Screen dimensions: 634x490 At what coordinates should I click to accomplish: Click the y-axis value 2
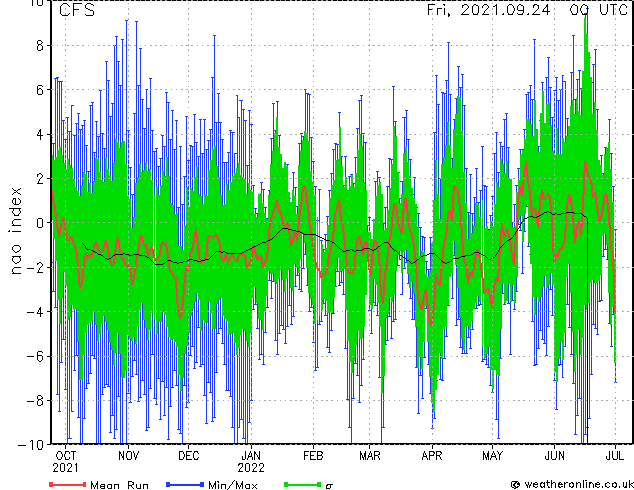(40, 179)
